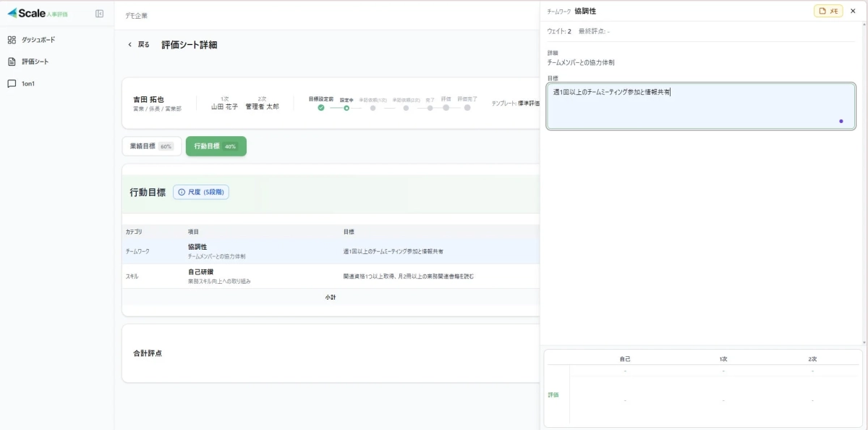Switch to the 業績目標 tab
868x430 pixels.
tap(151, 146)
